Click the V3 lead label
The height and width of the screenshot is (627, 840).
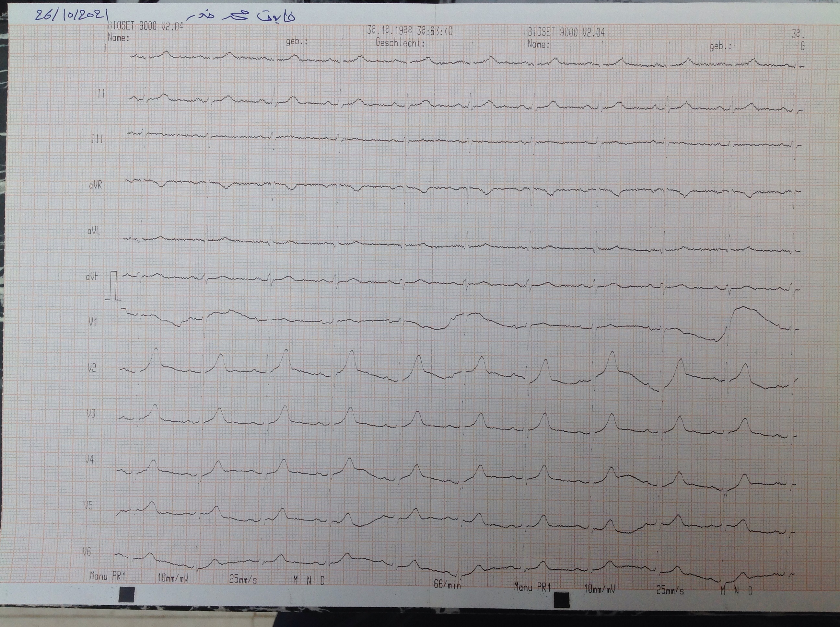point(91,413)
